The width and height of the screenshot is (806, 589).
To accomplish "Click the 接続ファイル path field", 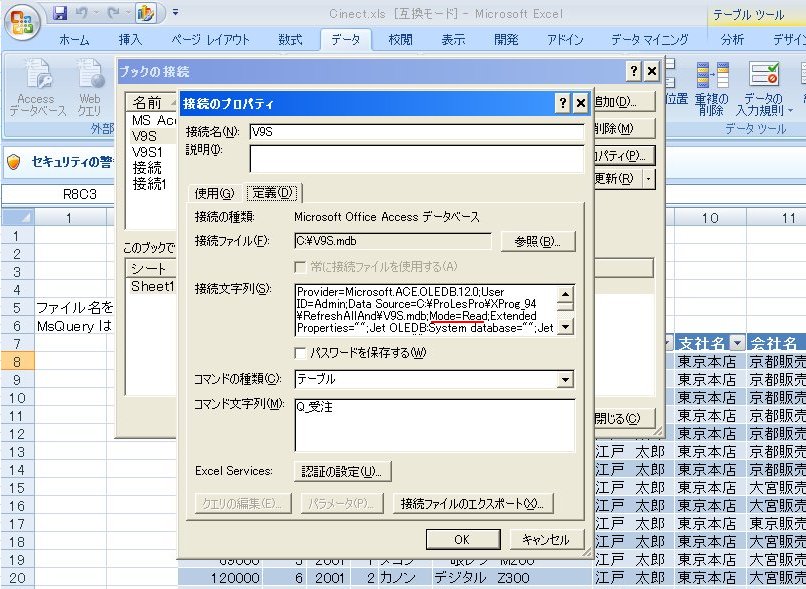I will [x=393, y=241].
